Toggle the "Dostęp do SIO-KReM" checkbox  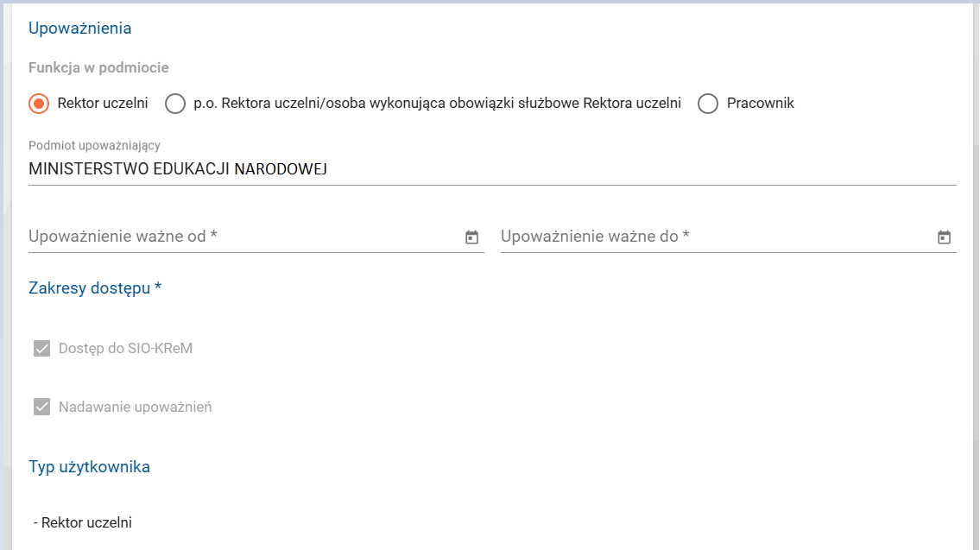[x=41, y=349]
